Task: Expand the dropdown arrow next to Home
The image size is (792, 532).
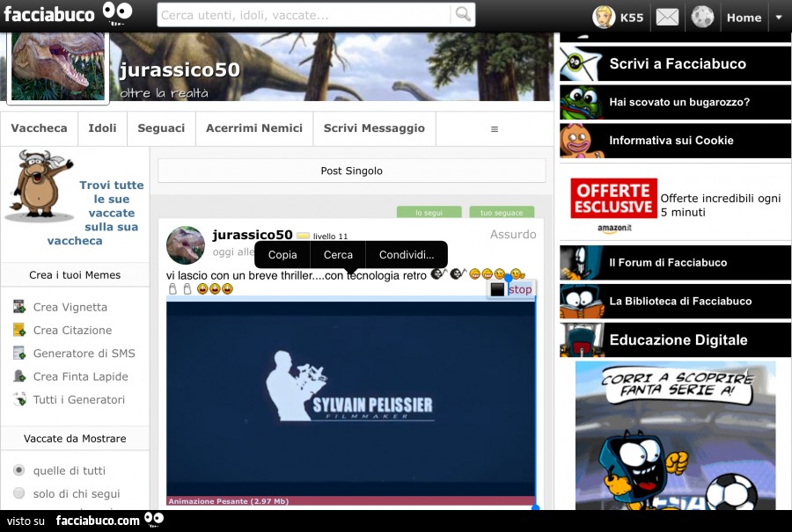Action: coord(778,17)
